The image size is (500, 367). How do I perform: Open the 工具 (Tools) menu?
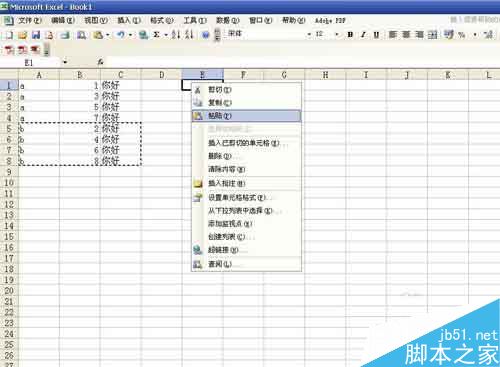click(x=195, y=21)
